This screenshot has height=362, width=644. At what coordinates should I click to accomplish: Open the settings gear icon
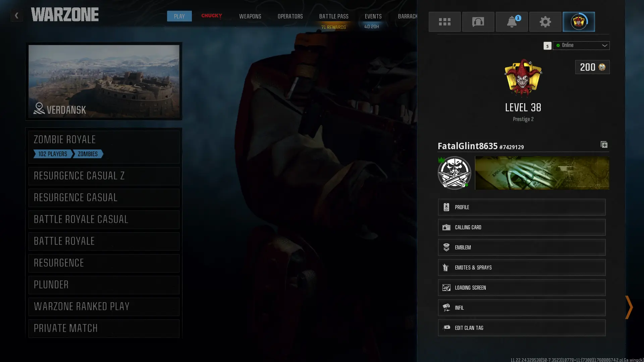click(x=545, y=22)
